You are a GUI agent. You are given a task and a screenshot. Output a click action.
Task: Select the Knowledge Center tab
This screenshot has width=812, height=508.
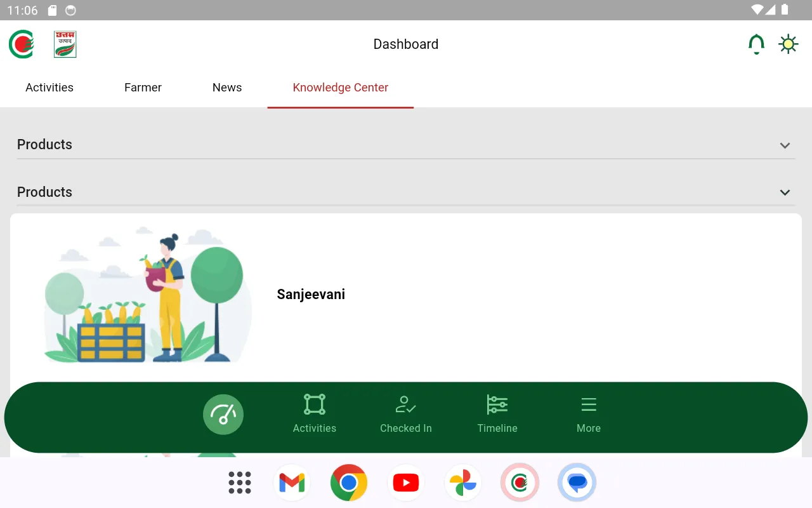click(341, 88)
